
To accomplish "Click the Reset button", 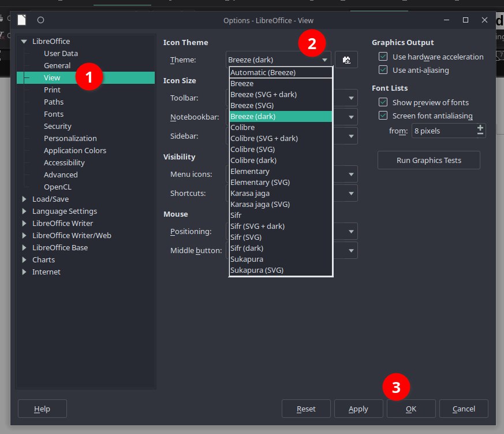I will [306, 409].
